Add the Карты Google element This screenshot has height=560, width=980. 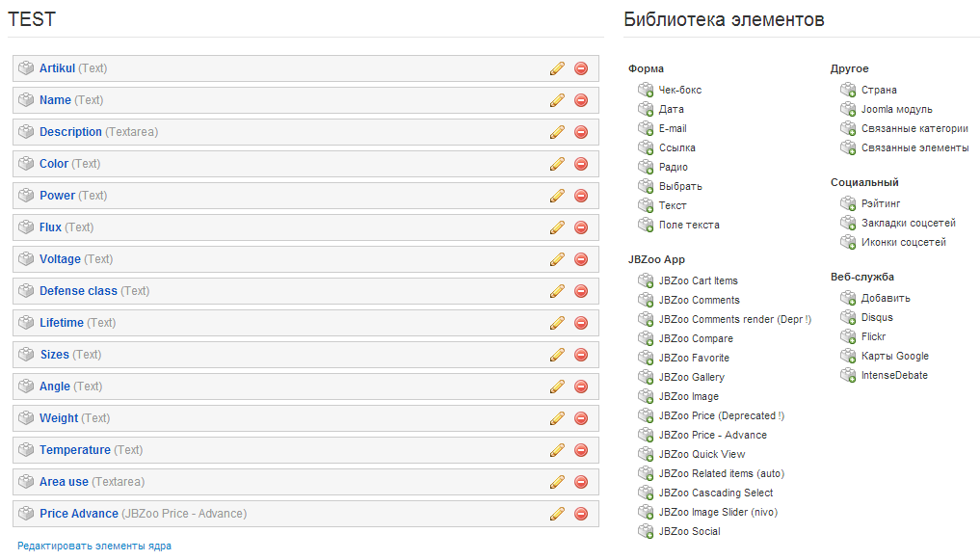click(x=848, y=356)
